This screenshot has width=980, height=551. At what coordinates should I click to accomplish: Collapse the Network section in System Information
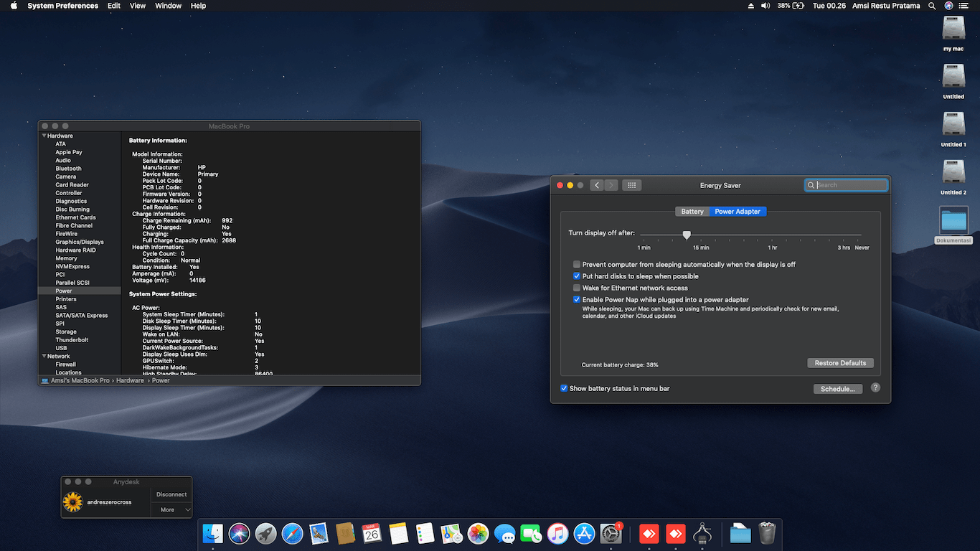pos(44,357)
